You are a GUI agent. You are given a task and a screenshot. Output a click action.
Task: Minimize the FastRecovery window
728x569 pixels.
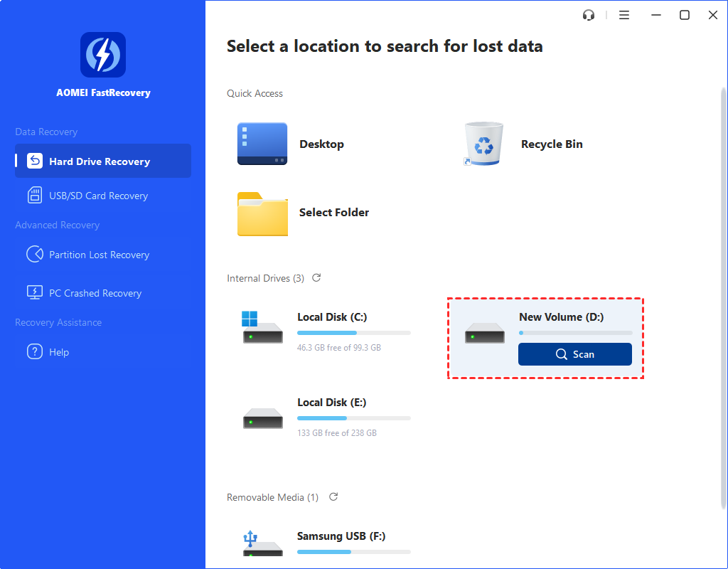click(655, 16)
